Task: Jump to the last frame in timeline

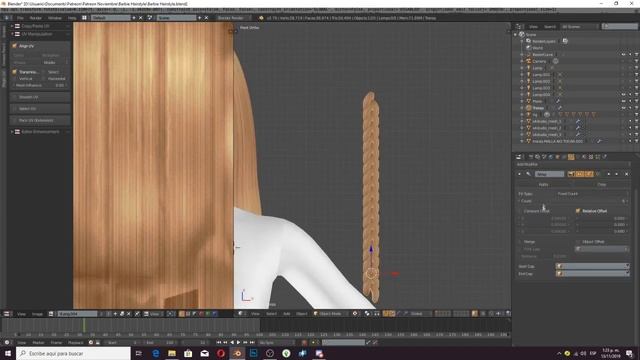Action: (252, 342)
